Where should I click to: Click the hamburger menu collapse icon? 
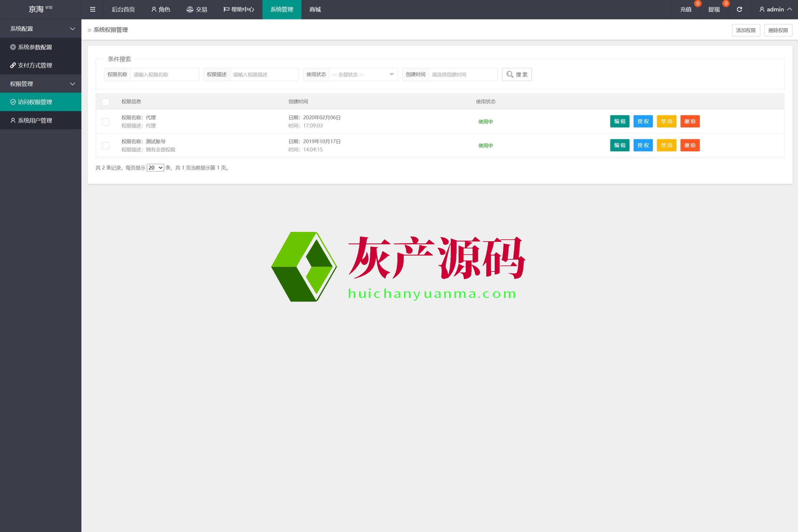coord(92,9)
